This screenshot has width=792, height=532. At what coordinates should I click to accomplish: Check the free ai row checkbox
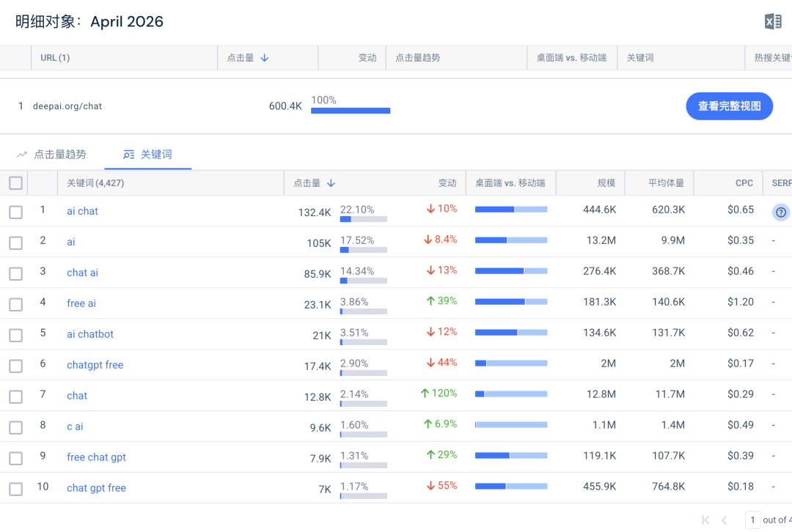(x=15, y=304)
